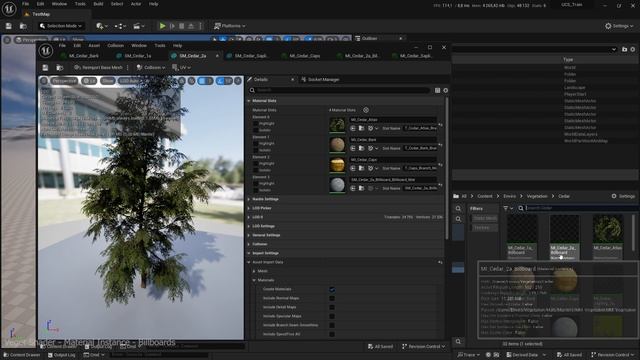Image resolution: width=640 pixels, height=360 pixels.
Task: Click Vegetation in content browser breadcrumb
Action: (536, 196)
